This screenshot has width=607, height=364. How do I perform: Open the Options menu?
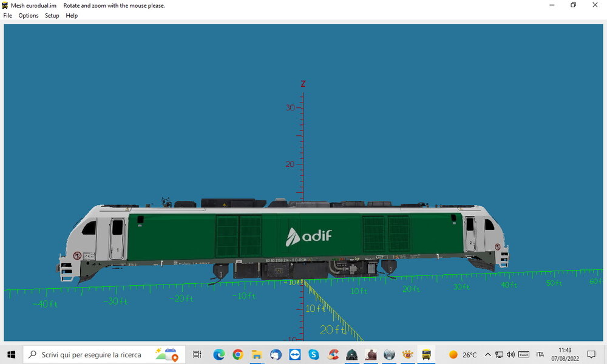click(x=29, y=16)
